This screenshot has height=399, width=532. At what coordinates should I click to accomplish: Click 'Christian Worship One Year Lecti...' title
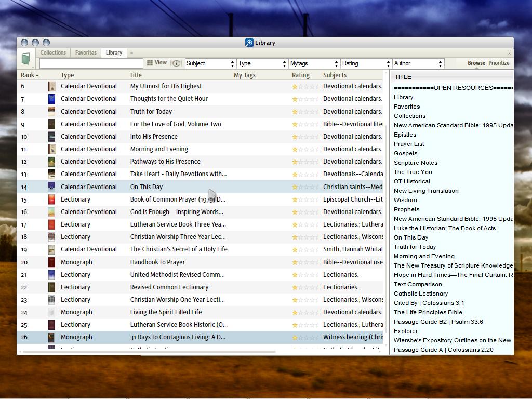178,300
